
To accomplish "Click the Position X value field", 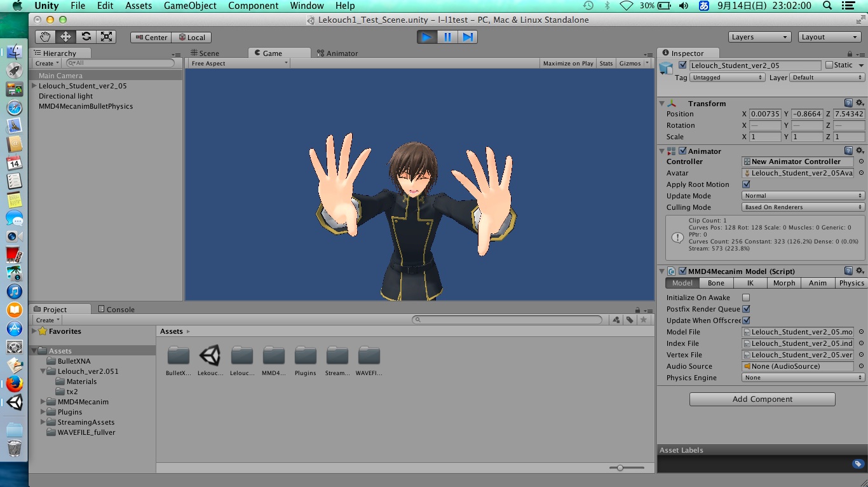I will tap(765, 114).
